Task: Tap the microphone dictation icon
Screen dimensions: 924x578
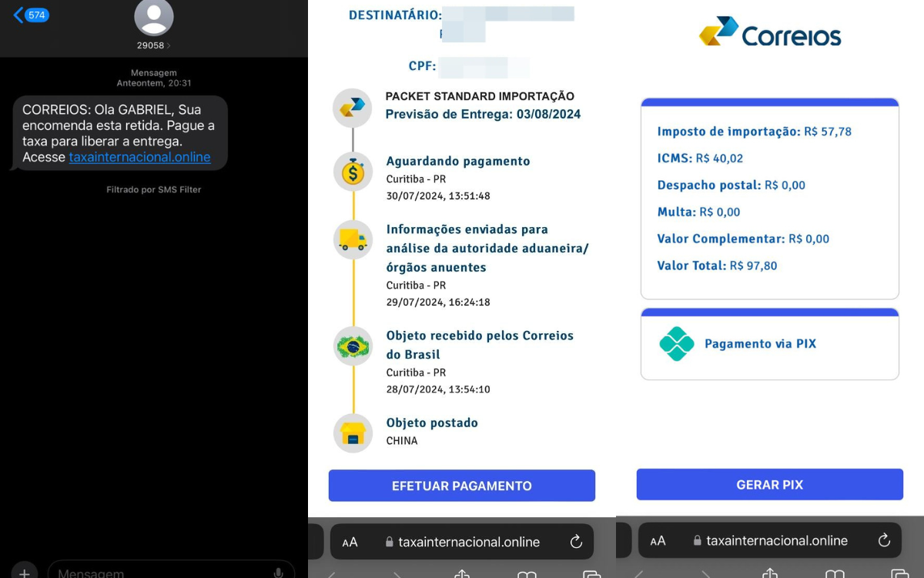Action: [279, 573]
